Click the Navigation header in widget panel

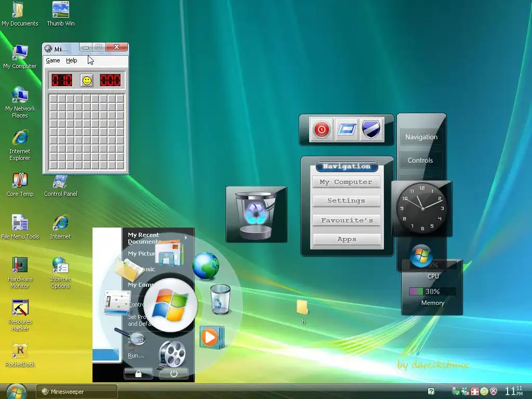point(347,166)
